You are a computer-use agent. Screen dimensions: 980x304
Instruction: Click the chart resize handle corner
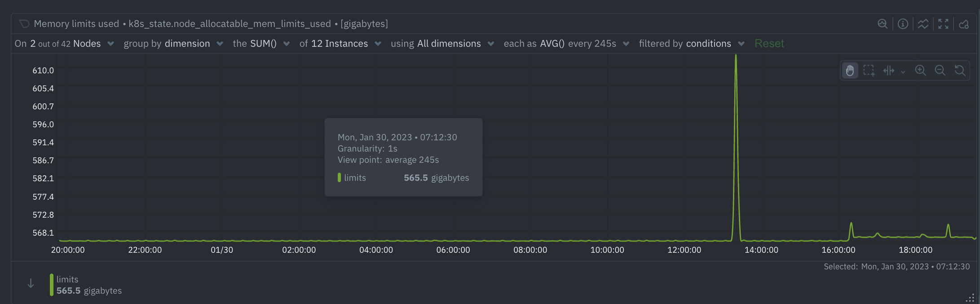[x=970, y=298]
